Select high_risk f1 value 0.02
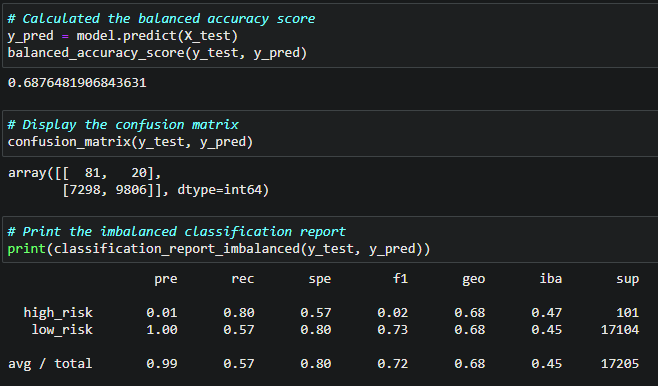 pos(393,313)
